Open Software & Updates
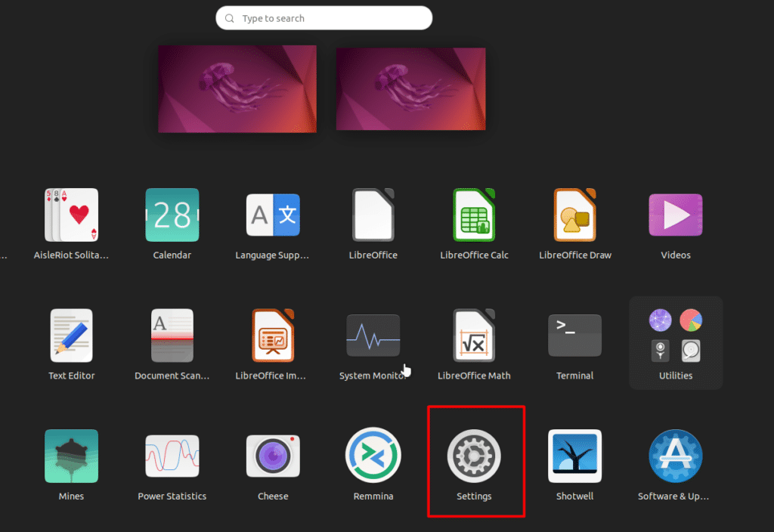This screenshot has width=774, height=532. [675, 456]
